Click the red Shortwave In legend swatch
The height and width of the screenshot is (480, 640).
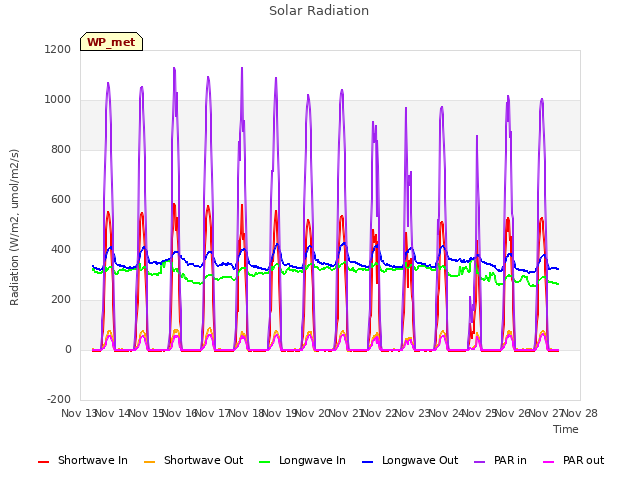point(43,462)
